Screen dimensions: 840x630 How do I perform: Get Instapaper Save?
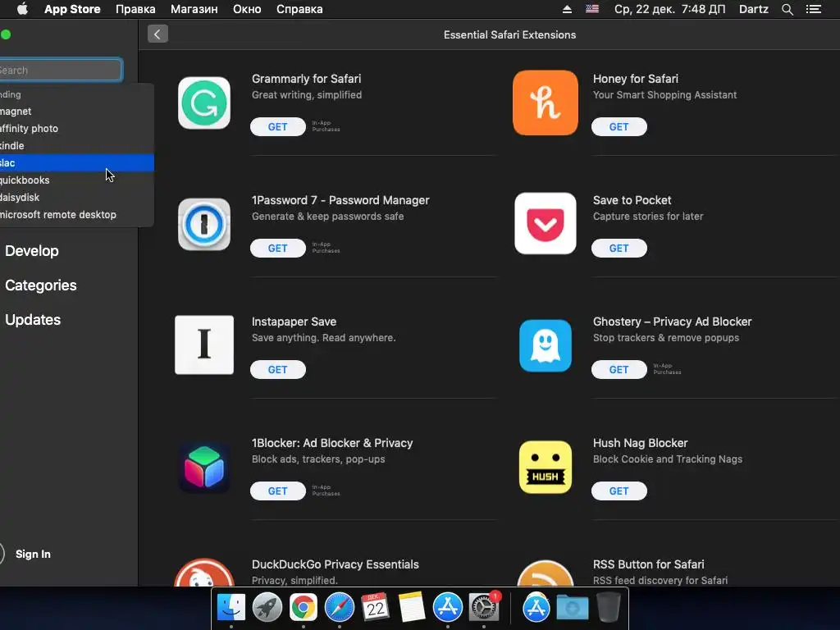click(x=277, y=370)
